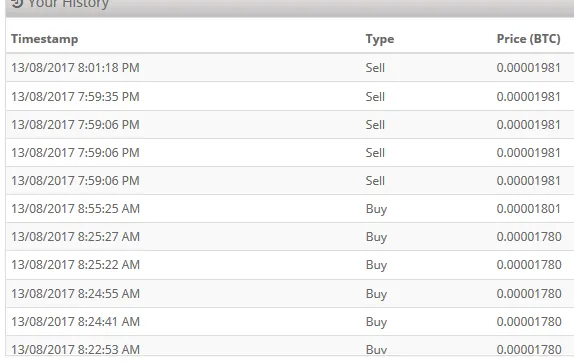Click the 8:24:41 AM timestamp
Image resolution: width=574 pixels, height=362 pixels.
(75, 322)
